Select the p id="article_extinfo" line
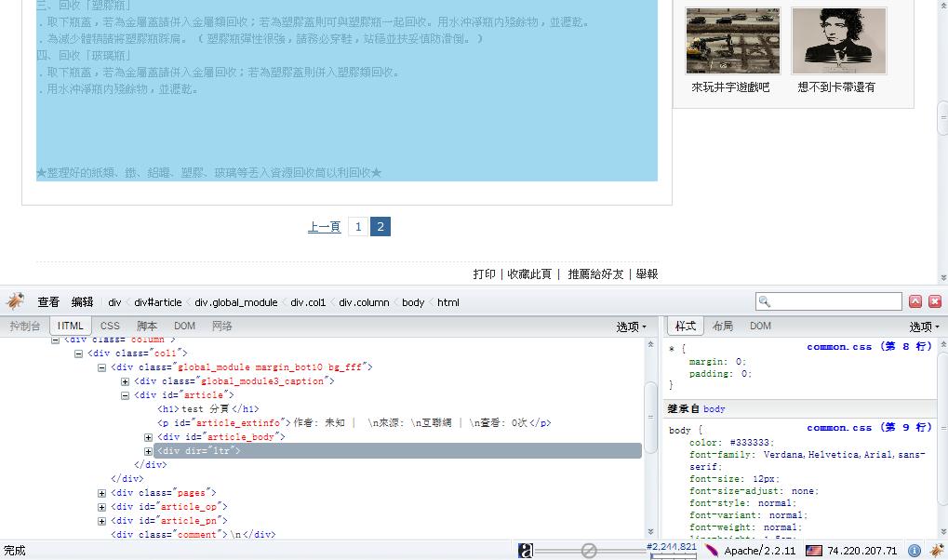 [354, 423]
